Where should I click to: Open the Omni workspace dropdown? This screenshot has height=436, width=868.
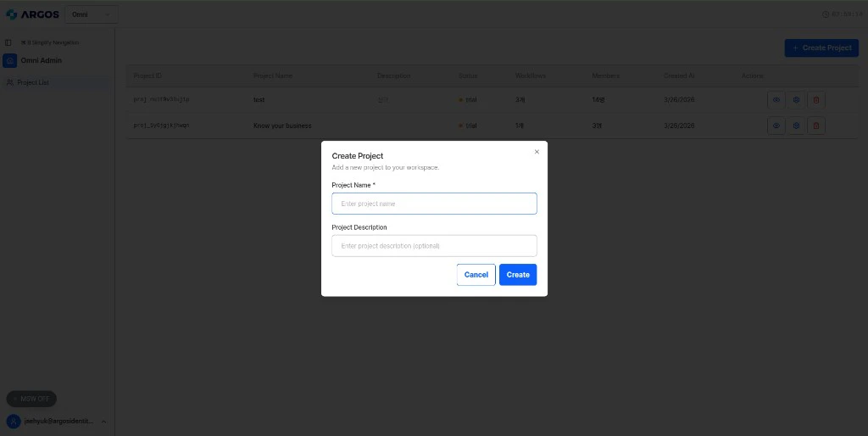point(92,14)
